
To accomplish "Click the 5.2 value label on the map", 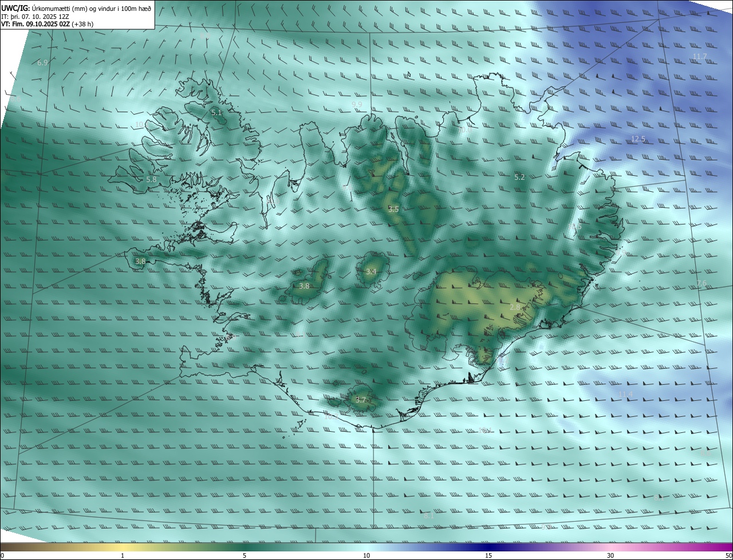I will (519, 178).
